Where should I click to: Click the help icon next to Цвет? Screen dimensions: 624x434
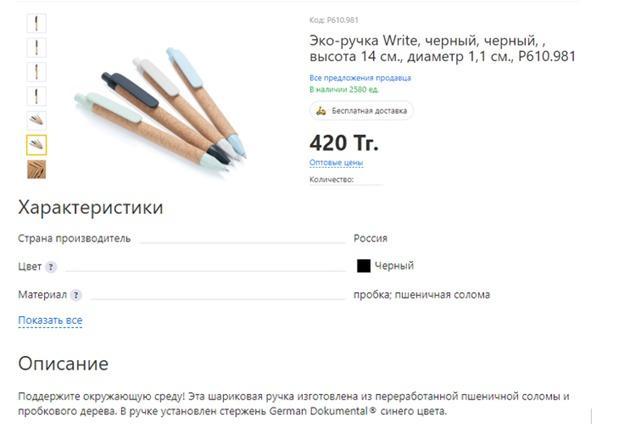(51, 267)
